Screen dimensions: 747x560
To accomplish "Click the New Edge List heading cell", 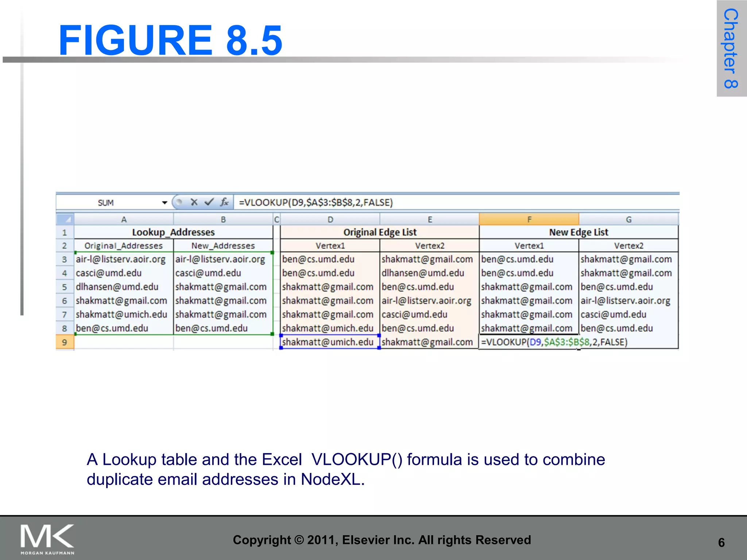I will click(578, 232).
